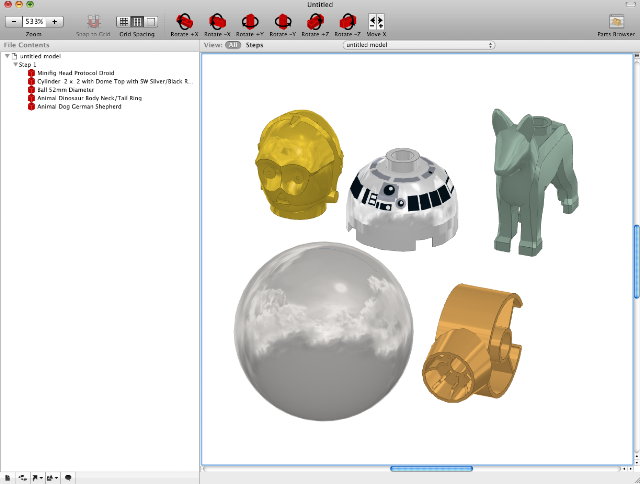640x484 pixels.
Task: Click the Rotate +Y icon
Action: [250, 22]
